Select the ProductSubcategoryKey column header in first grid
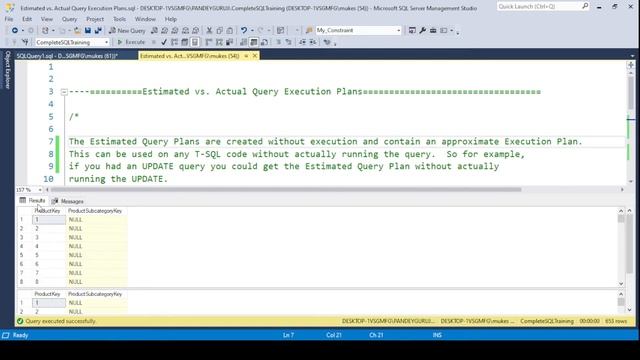The width and height of the screenshot is (640, 360). (97, 211)
